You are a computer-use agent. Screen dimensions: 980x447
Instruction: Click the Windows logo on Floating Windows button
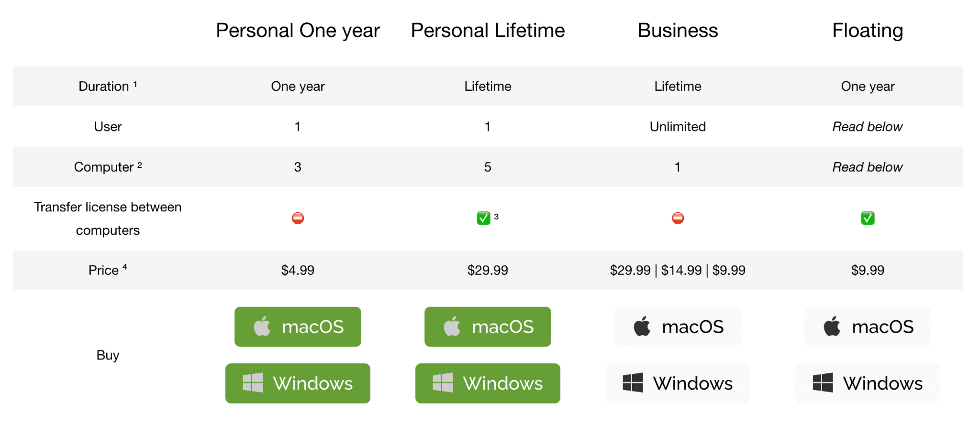823,383
